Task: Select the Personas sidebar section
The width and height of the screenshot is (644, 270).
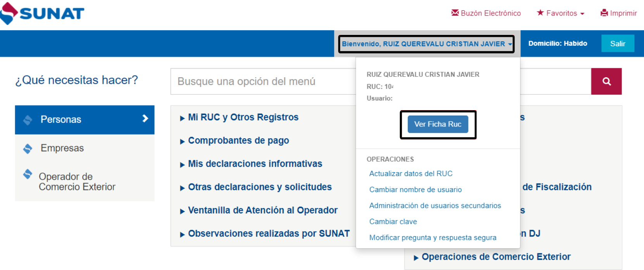Action: (x=85, y=119)
